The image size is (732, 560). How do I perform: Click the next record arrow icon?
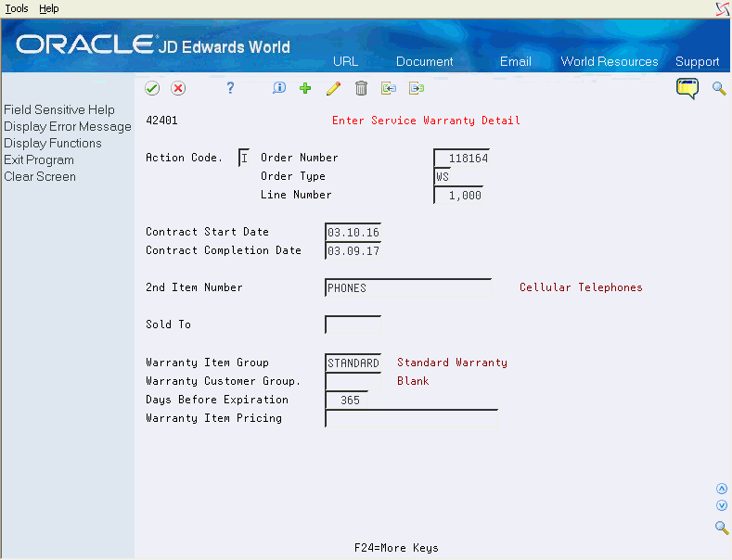click(x=417, y=88)
